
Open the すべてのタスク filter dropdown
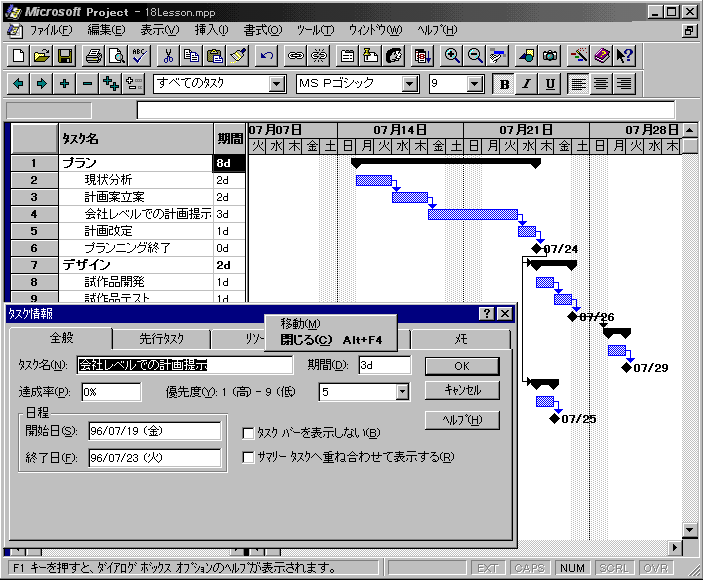(x=277, y=84)
